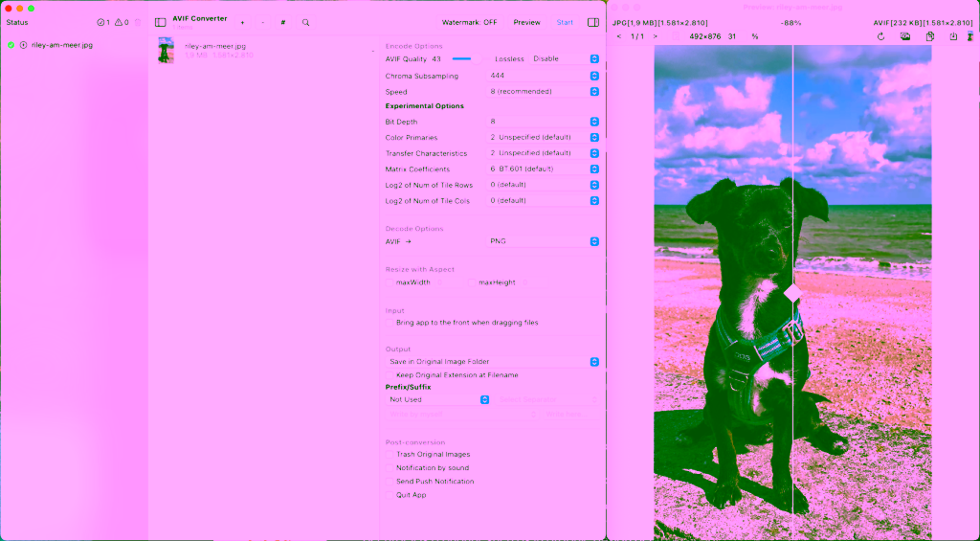Viewport: 980px width, 541px height.
Task: Click the refresh icon in Preview window
Action: (x=880, y=36)
